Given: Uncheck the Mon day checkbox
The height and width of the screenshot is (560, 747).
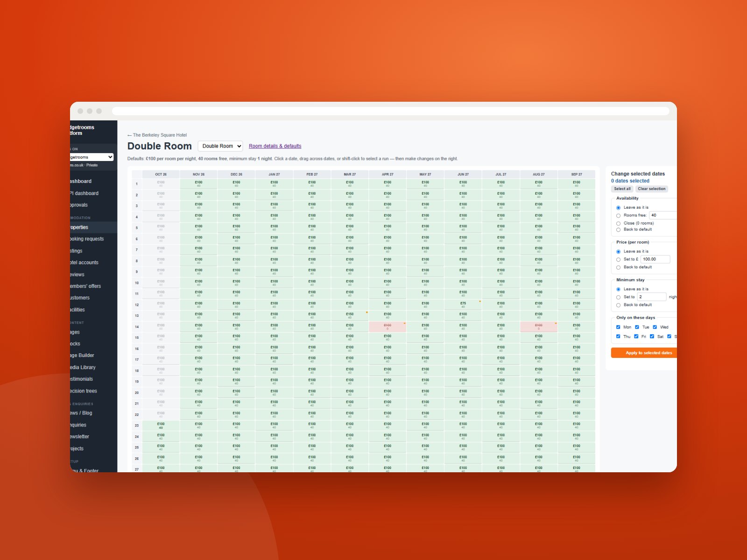Looking at the screenshot, I should (618, 327).
